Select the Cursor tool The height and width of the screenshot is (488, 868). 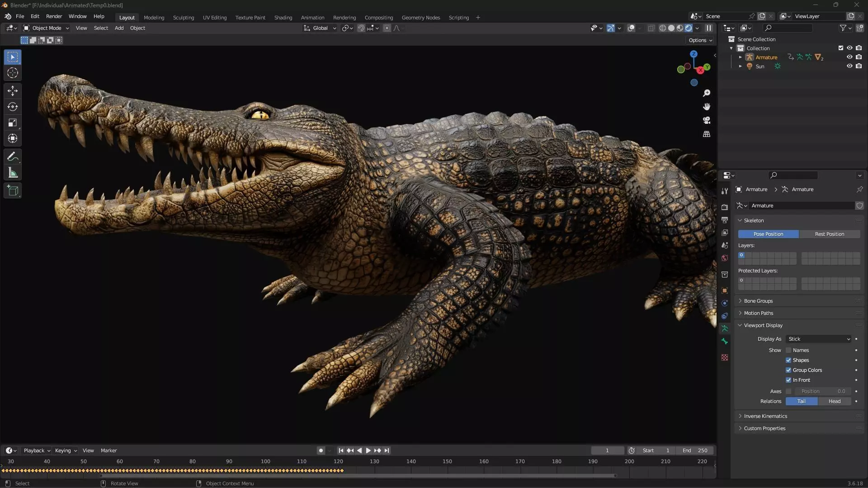point(13,73)
